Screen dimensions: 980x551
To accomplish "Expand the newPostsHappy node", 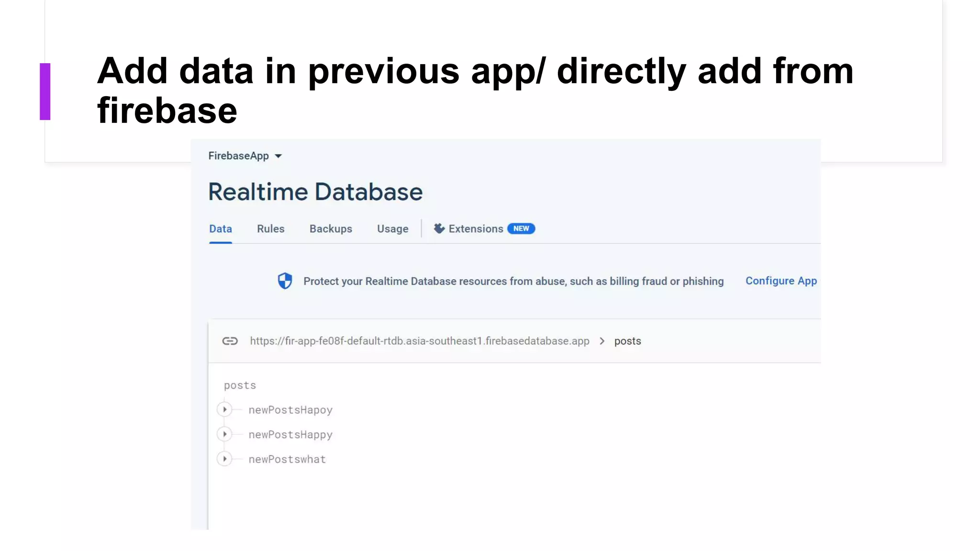I will (224, 434).
